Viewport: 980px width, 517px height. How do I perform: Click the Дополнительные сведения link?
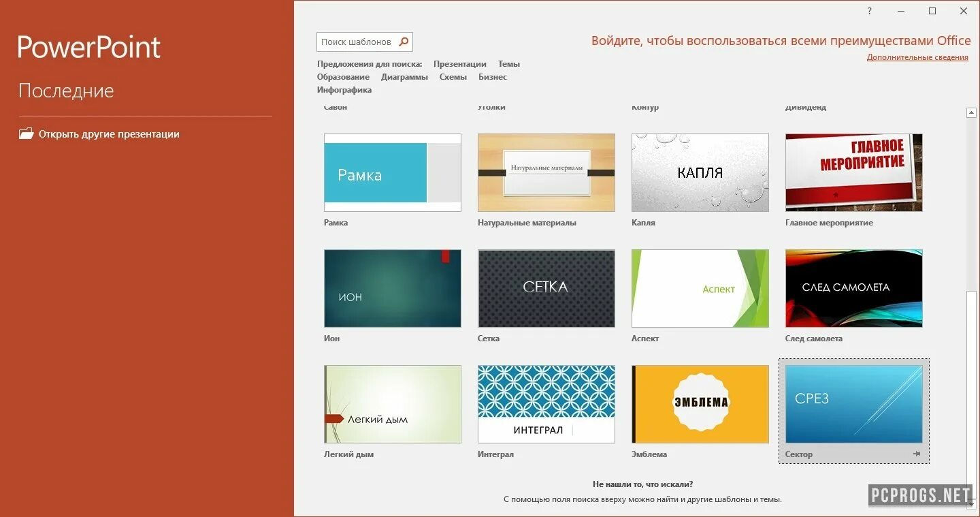(x=917, y=57)
